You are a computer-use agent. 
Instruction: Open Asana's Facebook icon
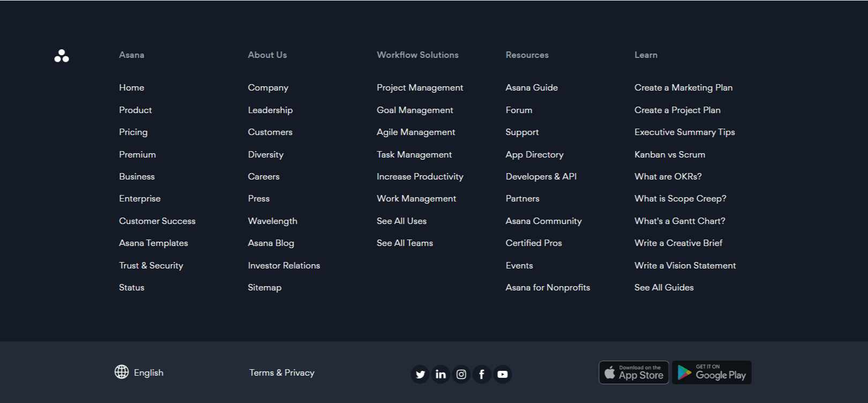tap(482, 374)
